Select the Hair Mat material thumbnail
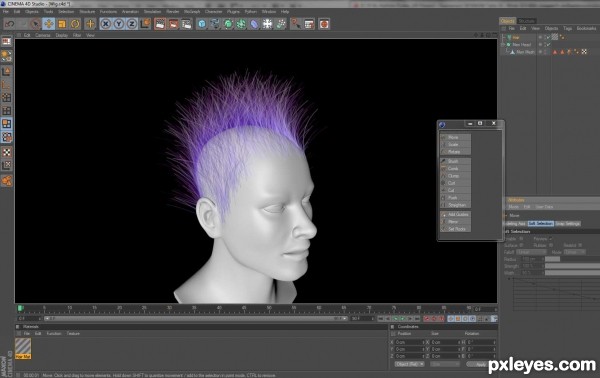 point(23,349)
